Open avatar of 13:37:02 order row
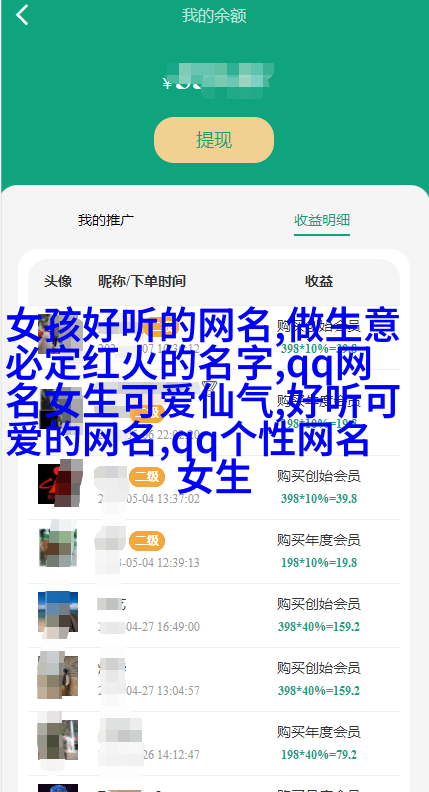The image size is (429, 792). tap(58, 484)
